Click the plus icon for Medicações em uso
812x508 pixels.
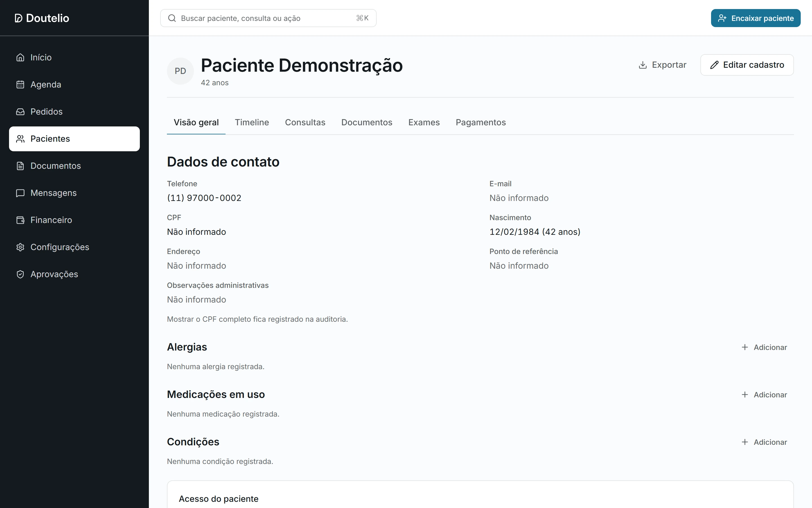click(745, 395)
